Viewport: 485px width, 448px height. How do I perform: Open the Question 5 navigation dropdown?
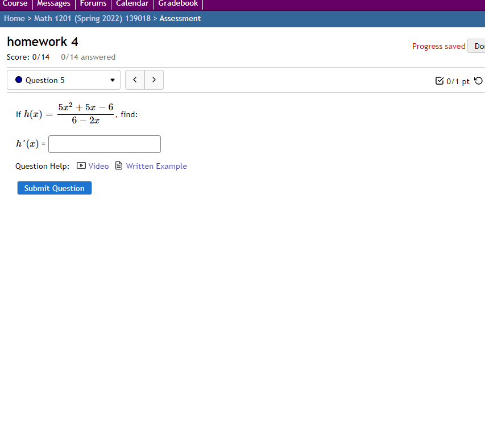pyautogui.click(x=63, y=80)
